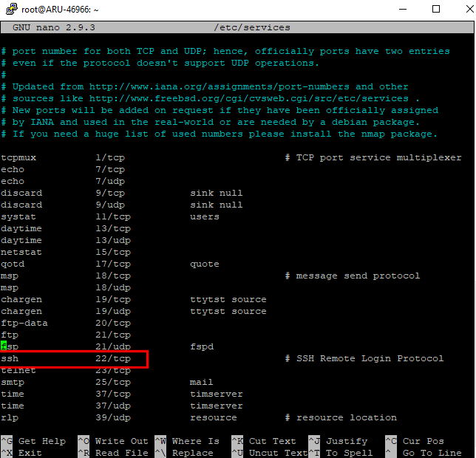
Task: Click the green cursor on fsp line
Action: [4, 346]
